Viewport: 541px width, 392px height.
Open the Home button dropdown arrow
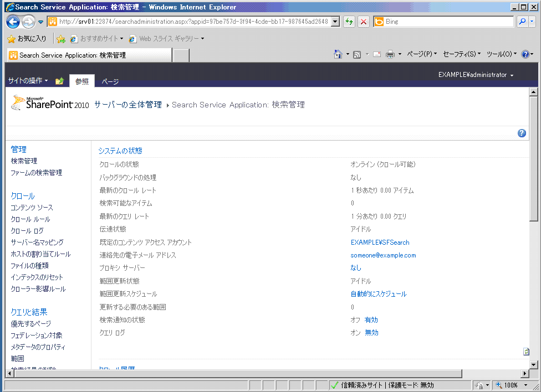tap(348, 54)
